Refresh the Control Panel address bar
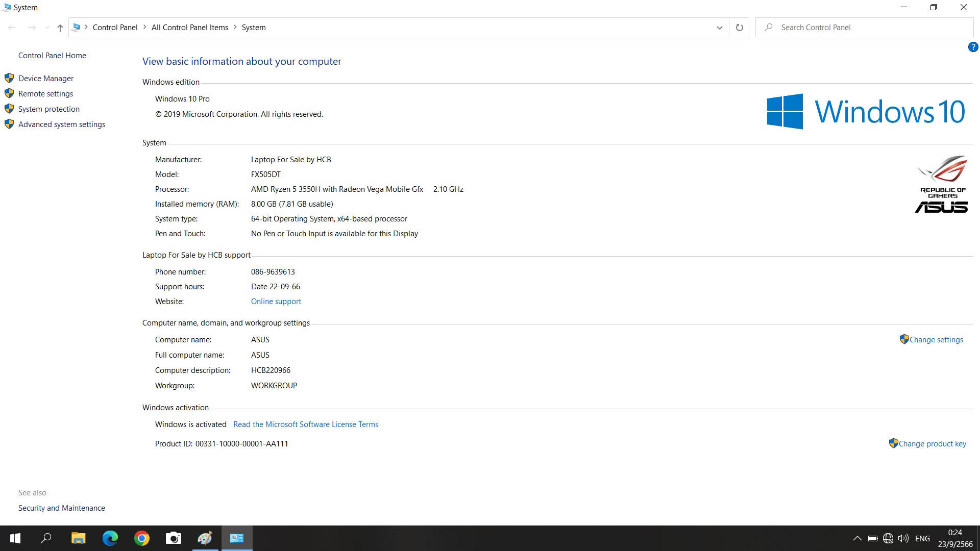 click(739, 28)
